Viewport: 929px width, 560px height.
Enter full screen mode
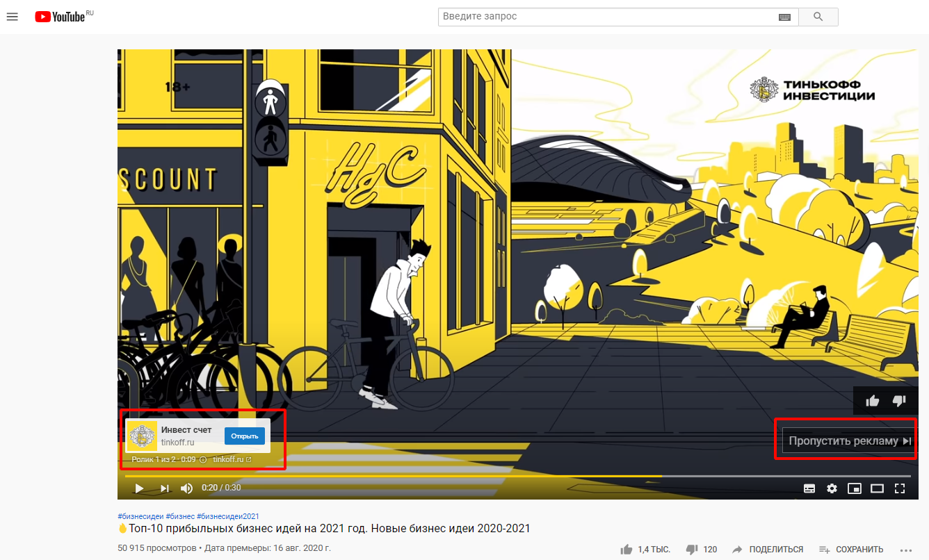(x=900, y=488)
